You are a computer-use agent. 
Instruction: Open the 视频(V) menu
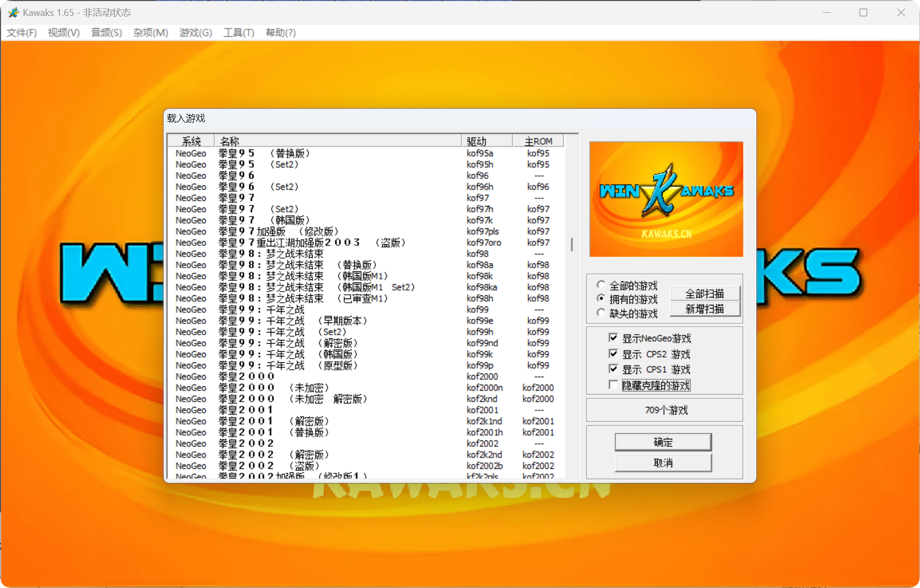(x=64, y=33)
